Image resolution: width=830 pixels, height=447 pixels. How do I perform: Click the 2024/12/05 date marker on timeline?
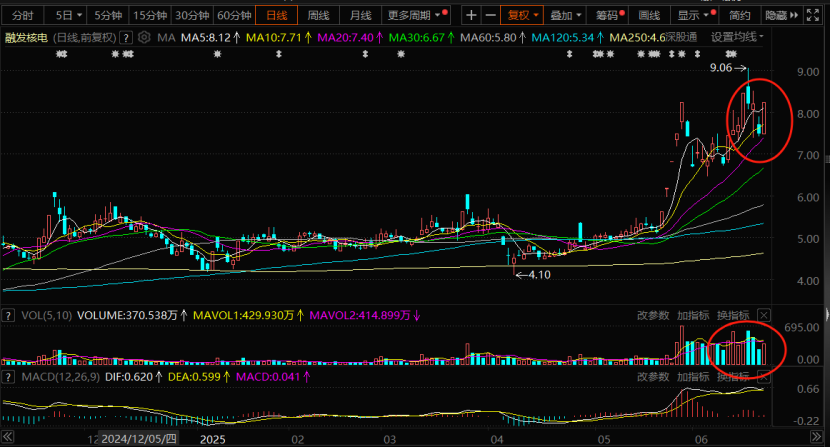tap(141, 438)
